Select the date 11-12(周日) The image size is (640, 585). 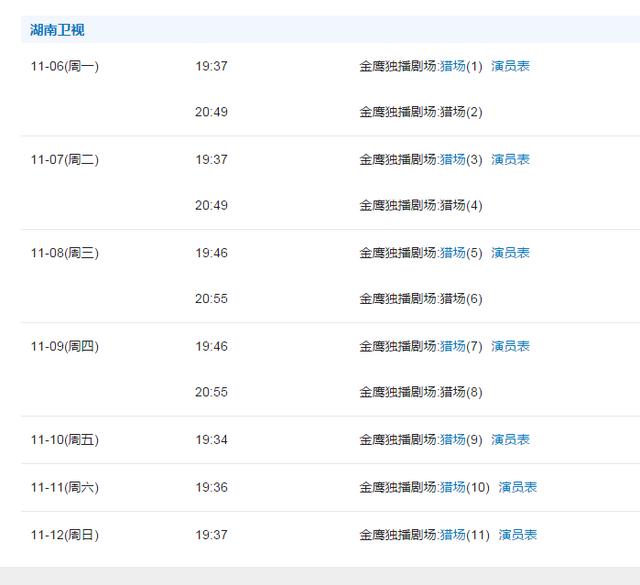pyautogui.click(x=65, y=535)
